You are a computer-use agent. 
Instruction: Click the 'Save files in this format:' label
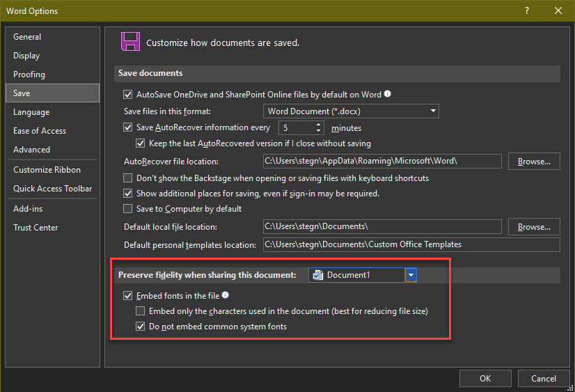click(167, 111)
